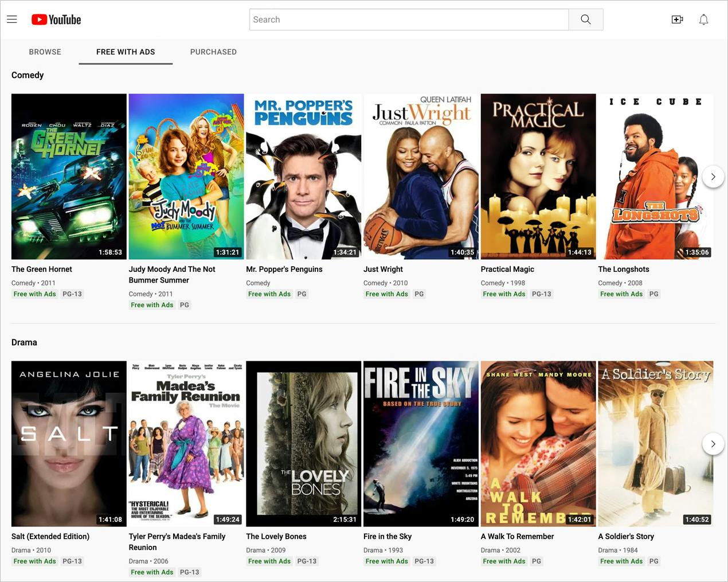Switch to the PURCHASED tab
Screen dimensions: 728x582
[x=213, y=52]
